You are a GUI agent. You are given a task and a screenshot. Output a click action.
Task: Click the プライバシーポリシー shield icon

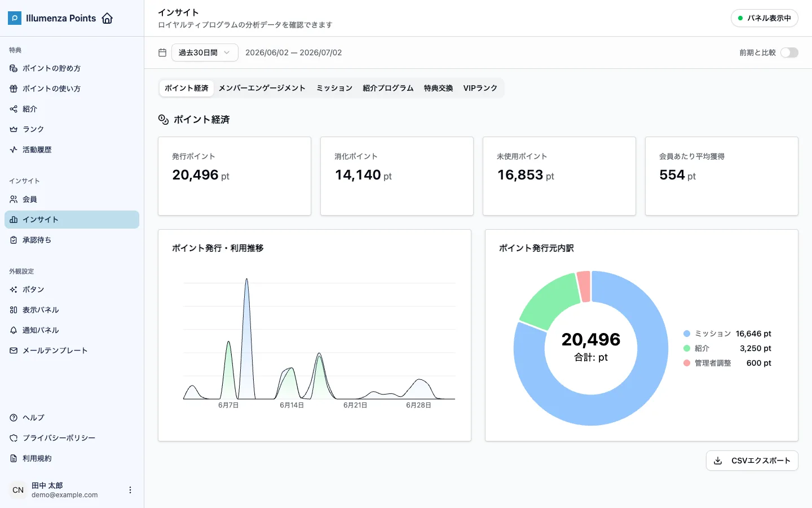[14, 438]
